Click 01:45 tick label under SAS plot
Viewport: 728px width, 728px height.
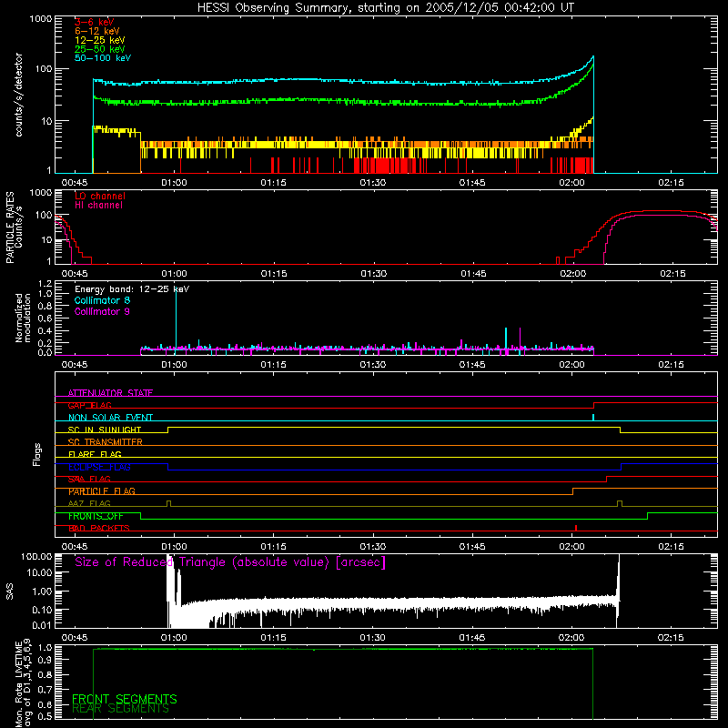(x=472, y=638)
